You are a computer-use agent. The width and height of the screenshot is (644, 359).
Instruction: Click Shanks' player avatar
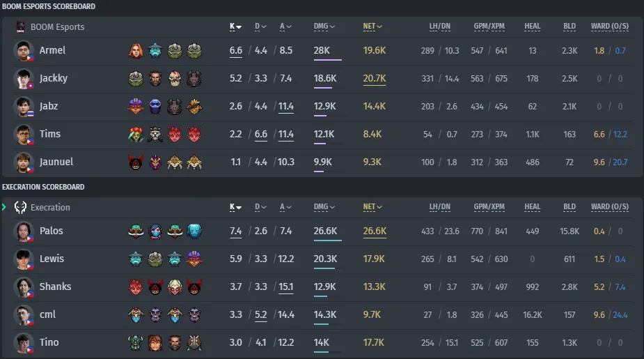pyautogui.click(x=24, y=287)
